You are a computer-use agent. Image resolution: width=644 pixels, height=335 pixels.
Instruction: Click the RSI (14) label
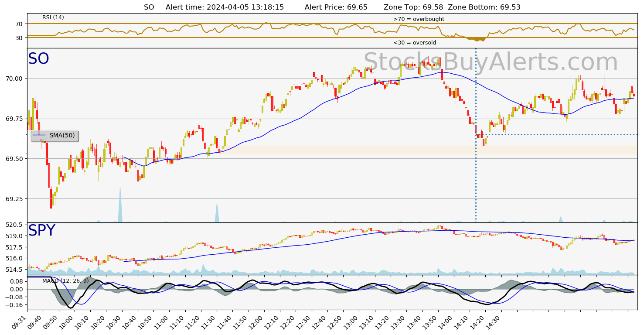click(53, 17)
